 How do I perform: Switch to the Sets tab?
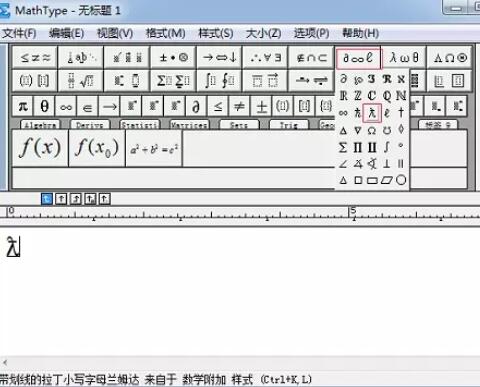pyautogui.click(x=239, y=125)
